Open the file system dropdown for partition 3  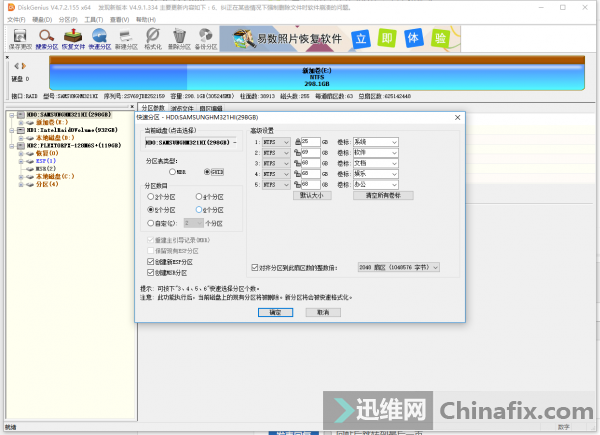[x=276, y=163]
